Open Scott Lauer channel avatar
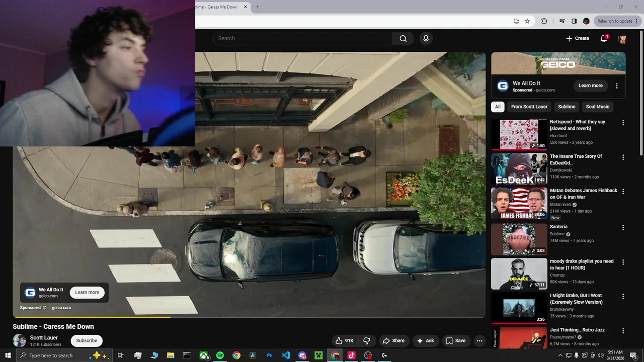Screen dimensions: 644x362 click(x=20, y=340)
